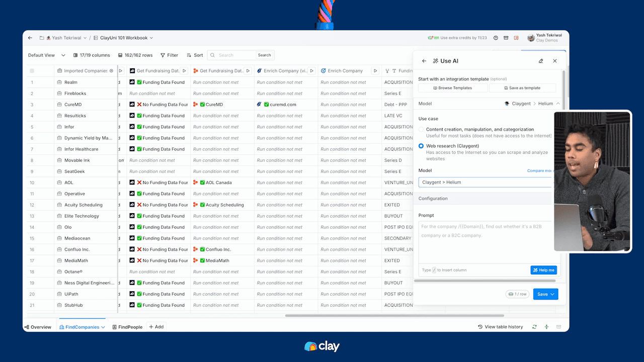Select Web research (Claygent) option
This screenshot has width=644, height=362.
(x=421, y=146)
